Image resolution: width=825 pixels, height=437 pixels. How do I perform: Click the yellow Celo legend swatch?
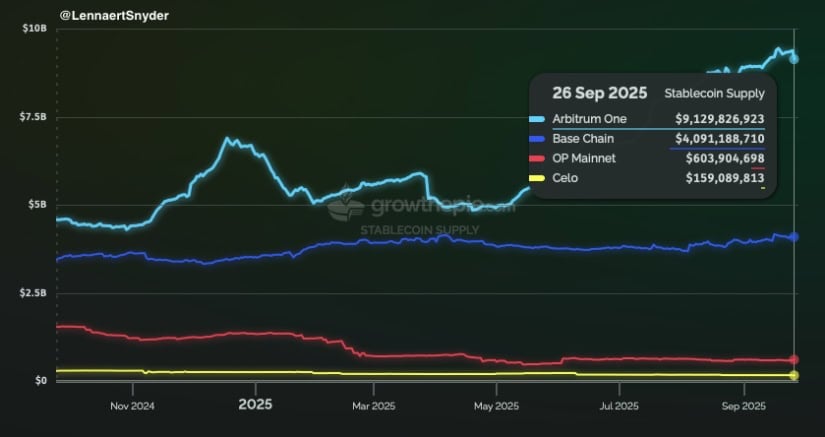(537, 178)
